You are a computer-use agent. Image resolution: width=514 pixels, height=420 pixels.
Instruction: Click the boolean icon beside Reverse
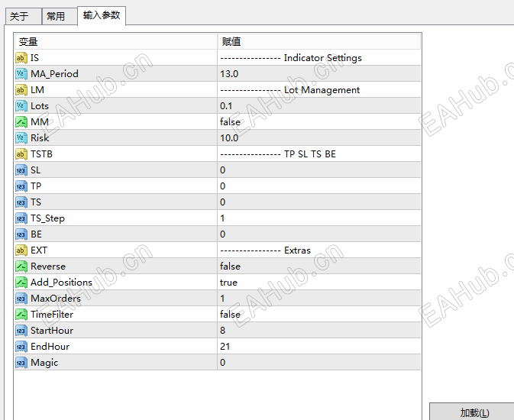click(x=21, y=267)
